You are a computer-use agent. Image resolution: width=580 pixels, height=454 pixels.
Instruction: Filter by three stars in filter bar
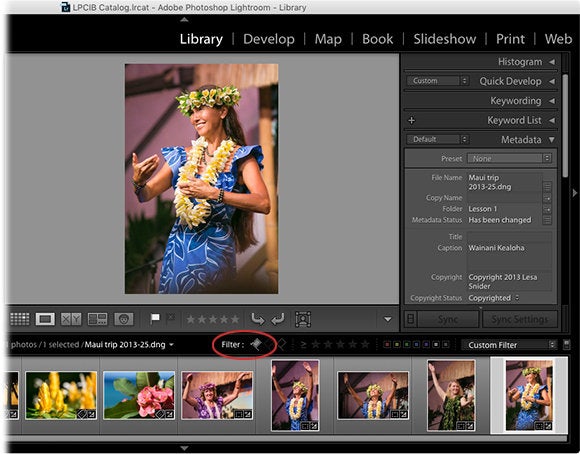340,345
